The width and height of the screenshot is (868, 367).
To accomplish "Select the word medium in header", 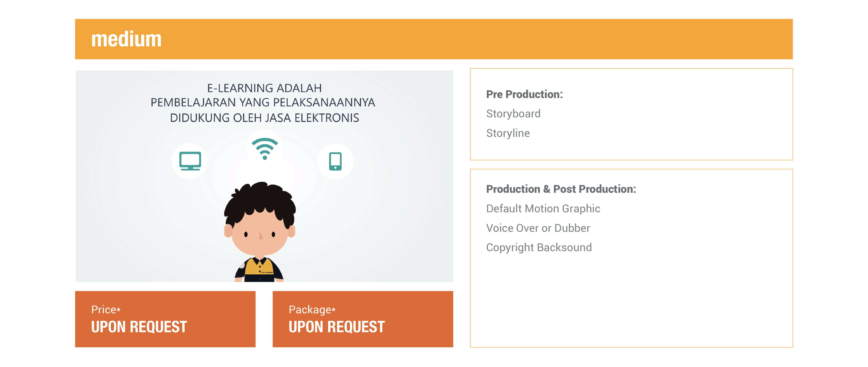I will pyautogui.click(x=126, y=39).
